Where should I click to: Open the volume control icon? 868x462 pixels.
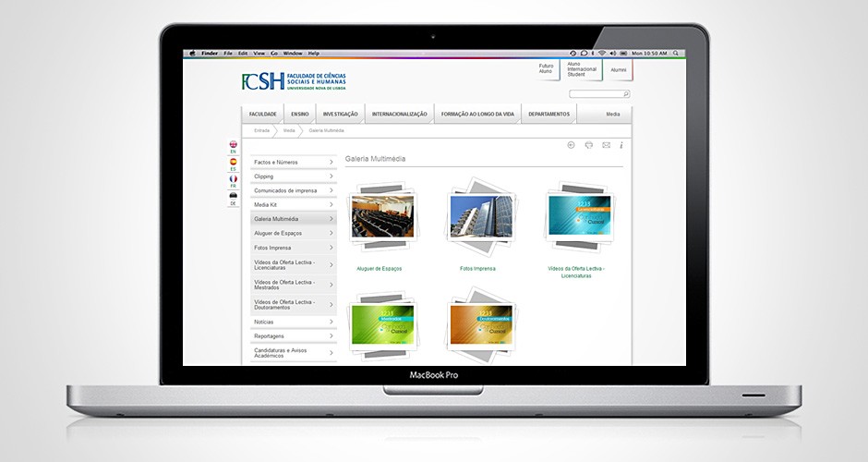click(613, 54)
